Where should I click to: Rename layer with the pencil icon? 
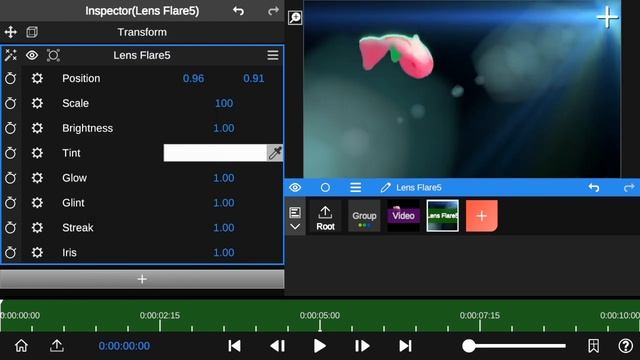(385, 187)
